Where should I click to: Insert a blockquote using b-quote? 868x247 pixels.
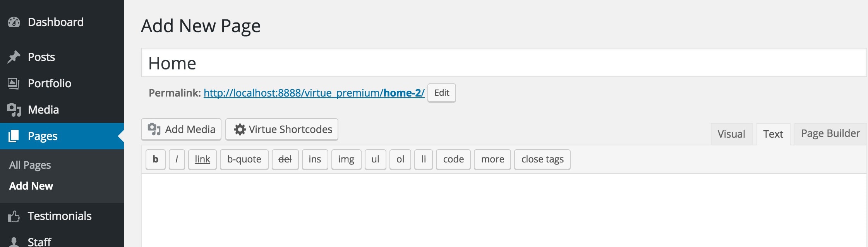pos(244,159)
